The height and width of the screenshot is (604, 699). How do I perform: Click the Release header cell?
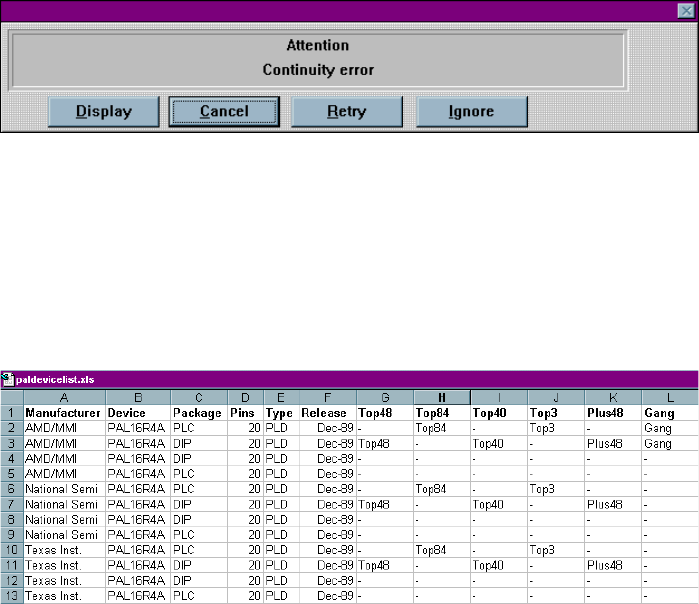(328, 413)
